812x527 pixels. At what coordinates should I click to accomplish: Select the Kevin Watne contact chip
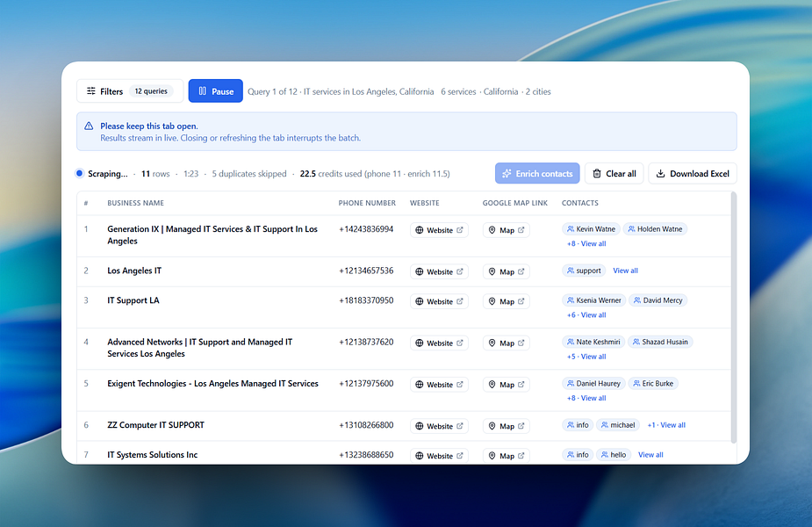click(x=591, y=229)
